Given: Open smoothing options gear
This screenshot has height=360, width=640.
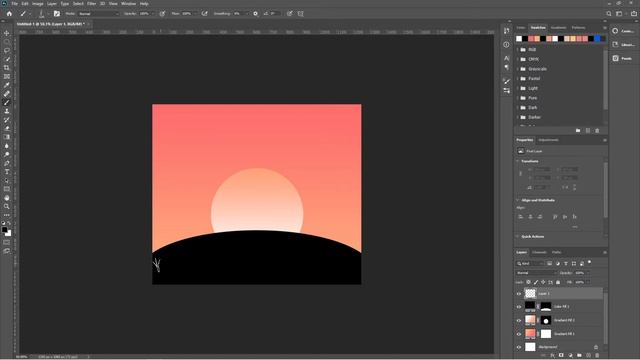Looking at the screenshot, I should coord(256,13).
